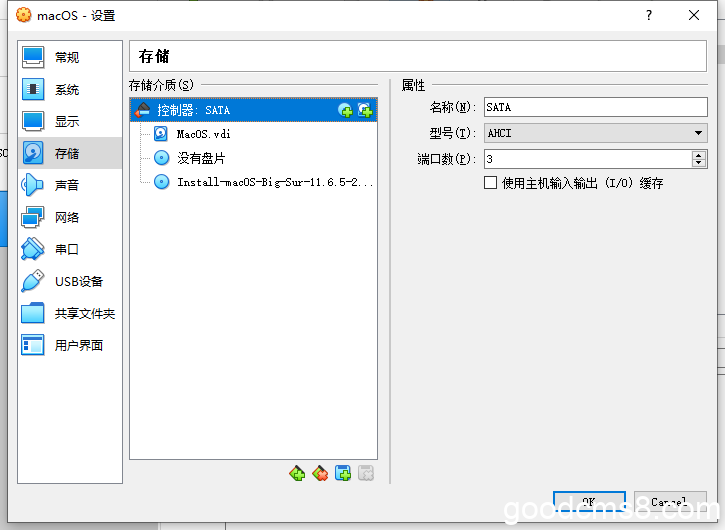Open the 网络 settings category
The image size is (725, 530).
tap(70, 217)
